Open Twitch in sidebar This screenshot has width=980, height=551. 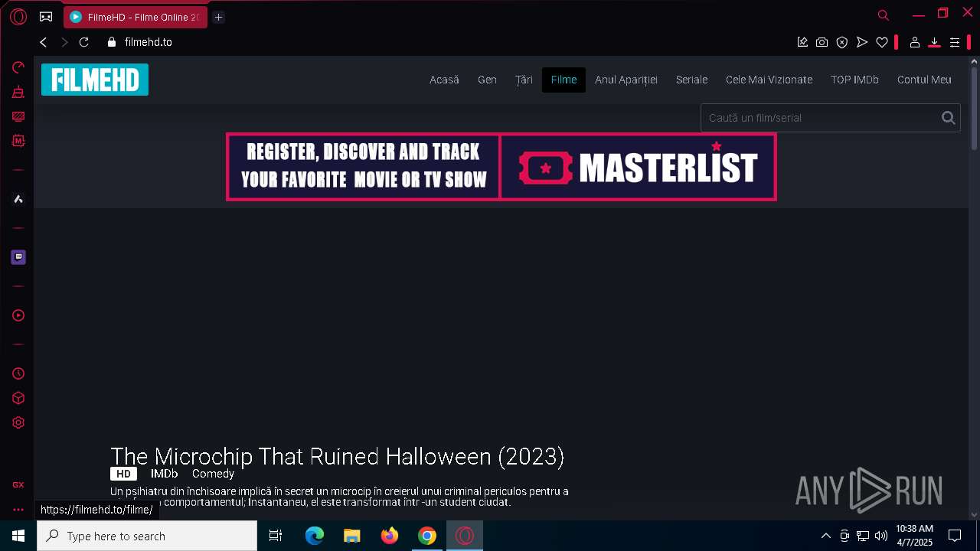(x=18, y=257)
